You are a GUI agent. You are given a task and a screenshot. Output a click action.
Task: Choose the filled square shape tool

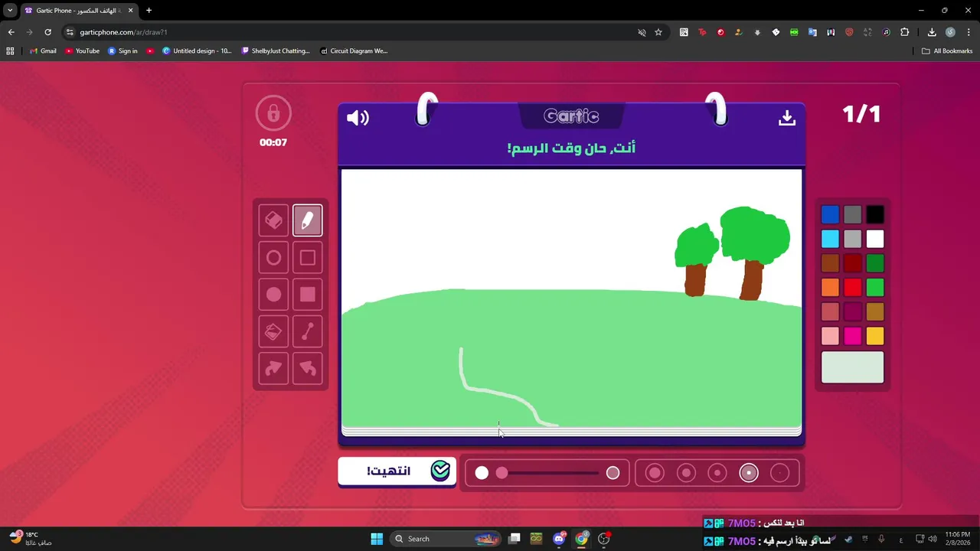point(307,295)
